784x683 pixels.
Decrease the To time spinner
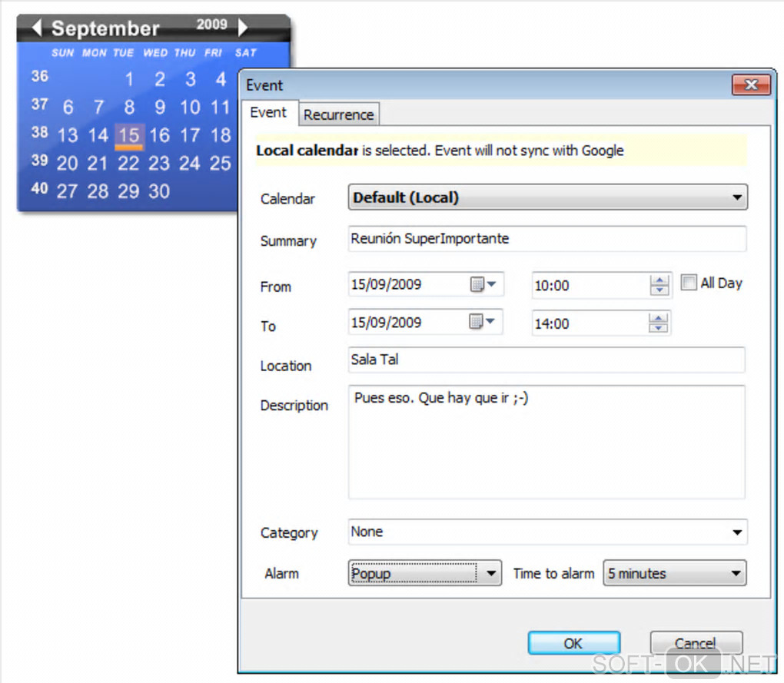[659, 328]
